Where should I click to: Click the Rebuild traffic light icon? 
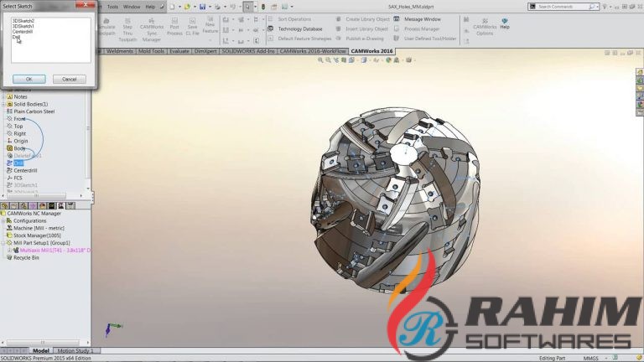tap(262, 7)
